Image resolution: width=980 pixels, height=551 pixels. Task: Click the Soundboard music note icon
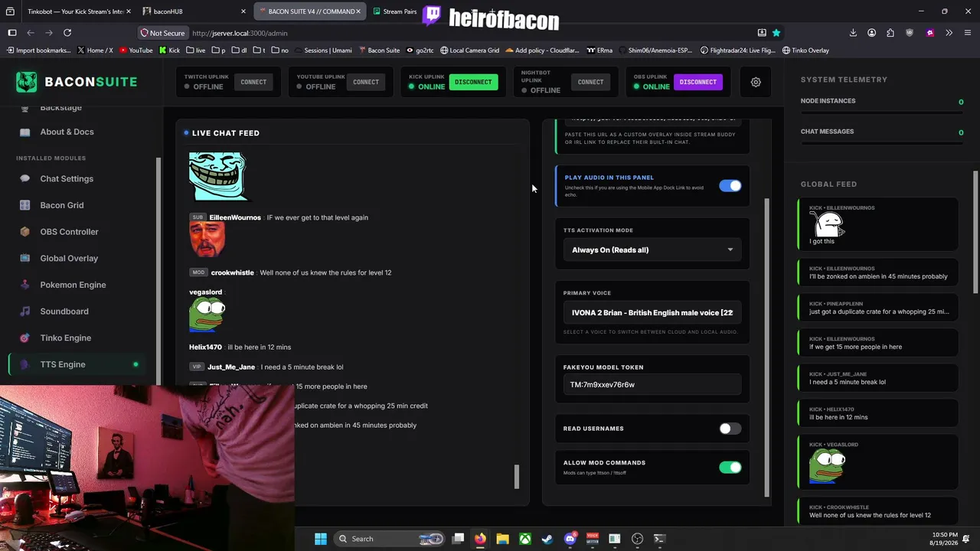tap(24, 311)
